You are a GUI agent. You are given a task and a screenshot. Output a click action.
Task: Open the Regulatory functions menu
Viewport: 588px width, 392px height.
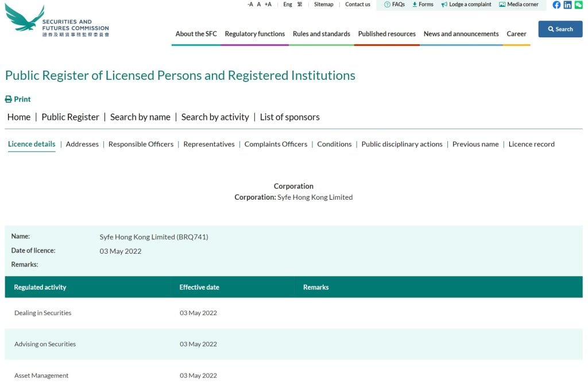(x=255, y=34)
